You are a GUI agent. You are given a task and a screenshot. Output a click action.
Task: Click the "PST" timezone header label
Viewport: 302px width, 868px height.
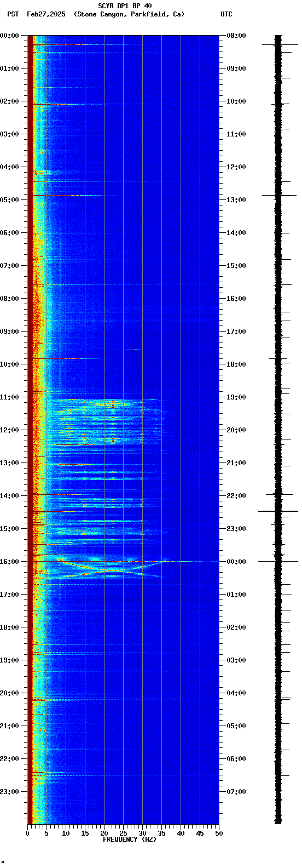click(13, 14)
